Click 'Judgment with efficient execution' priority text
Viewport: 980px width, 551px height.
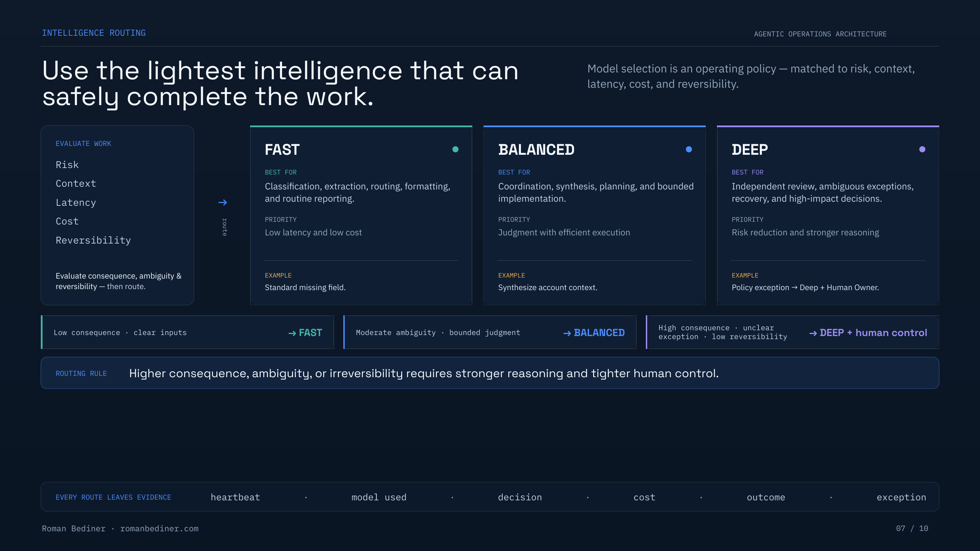pyautogui.click(x=564, y=232)
